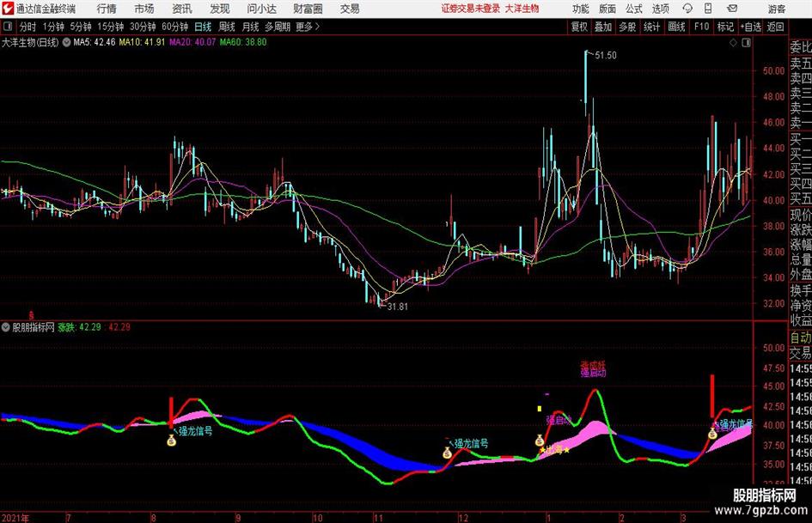Open the 公式 menu
This screenshot has width=812, height=523.
pos(634,9)
